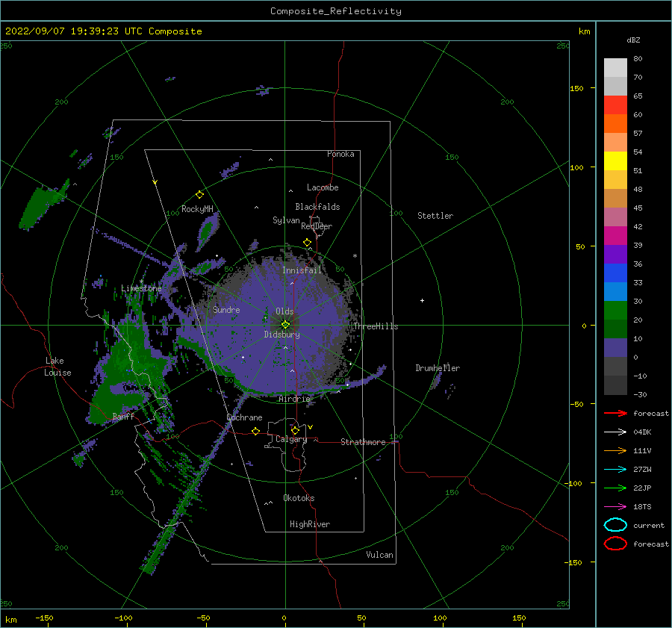Image resolution: width=672 pixels, height=628 pixels.
Task: Click the yellow diamond marker near RockyMH
Action: [199, 195]
